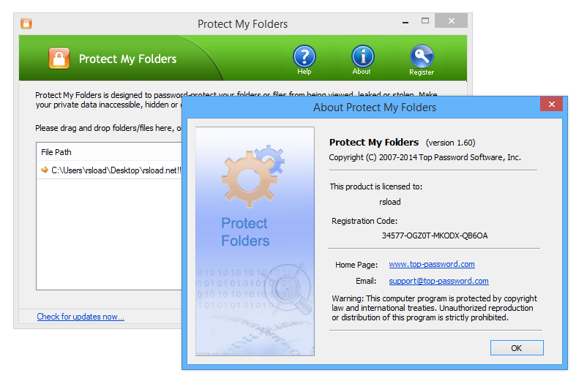The image size is (587, 392).
Task: Click the gear artwork in the About dialog
Action: pos(253,176)
